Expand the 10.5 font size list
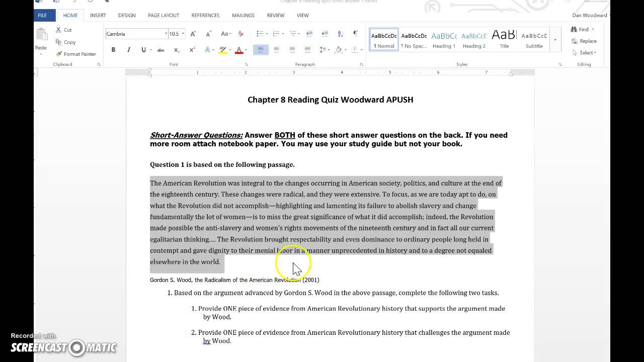 (x=183, y=34)
